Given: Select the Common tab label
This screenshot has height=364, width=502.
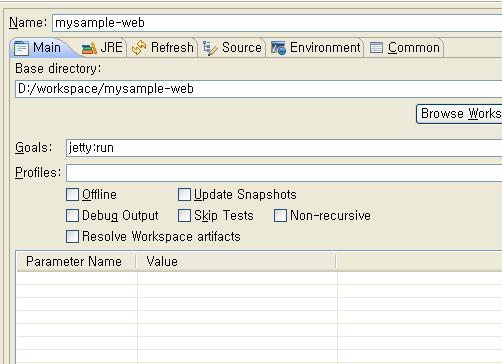Looking at the screenshot, I should click(x=414, y=48).
